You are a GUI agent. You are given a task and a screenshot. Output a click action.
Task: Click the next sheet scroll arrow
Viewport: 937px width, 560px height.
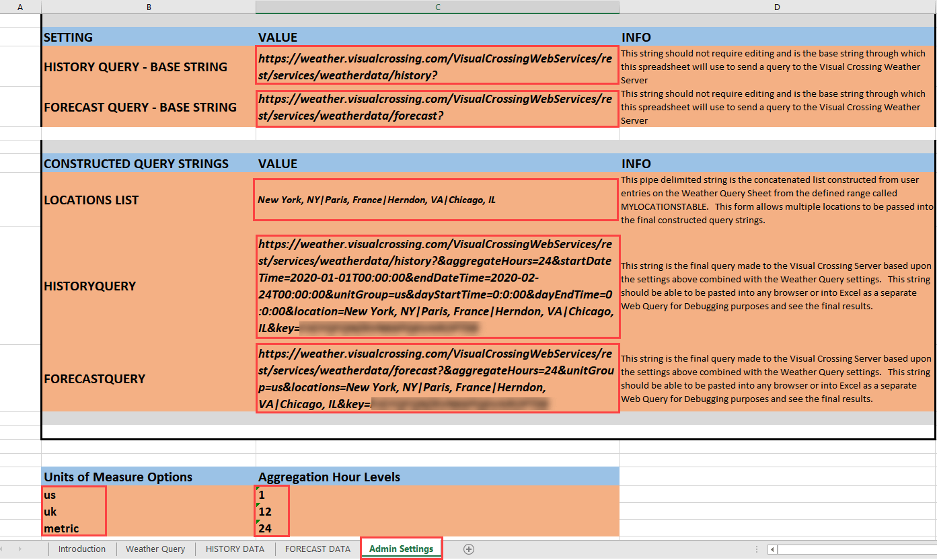pyautogui.click(x=20, y=549)
